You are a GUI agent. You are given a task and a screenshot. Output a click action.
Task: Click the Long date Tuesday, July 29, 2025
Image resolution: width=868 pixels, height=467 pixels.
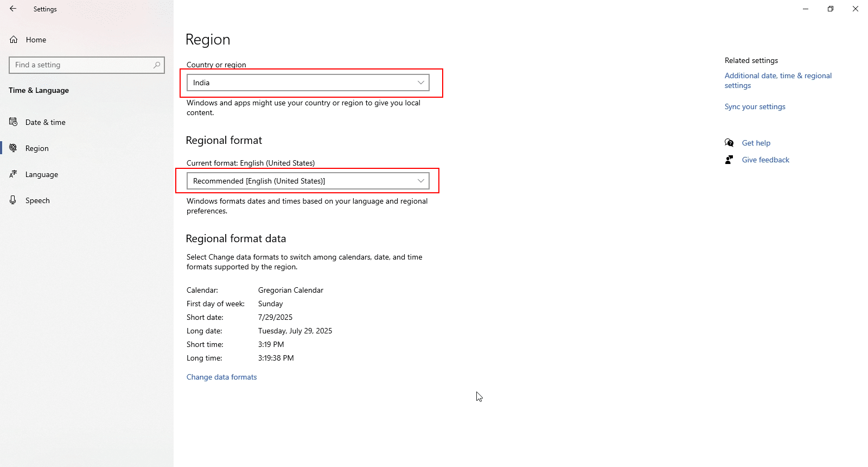click(x=295, y=331)
